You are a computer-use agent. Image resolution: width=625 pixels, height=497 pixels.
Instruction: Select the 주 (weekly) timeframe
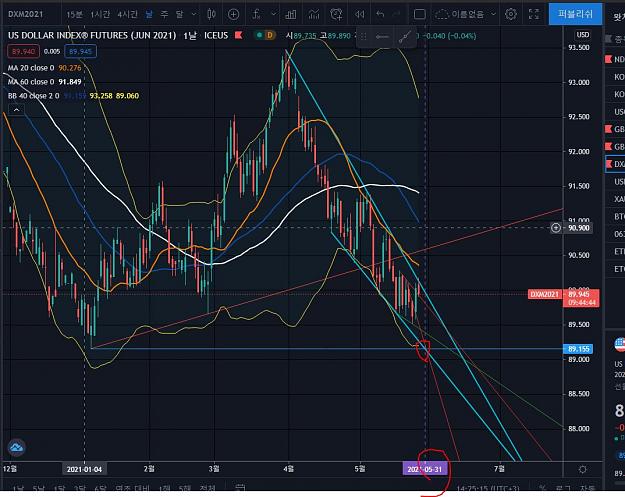(164, 15)
